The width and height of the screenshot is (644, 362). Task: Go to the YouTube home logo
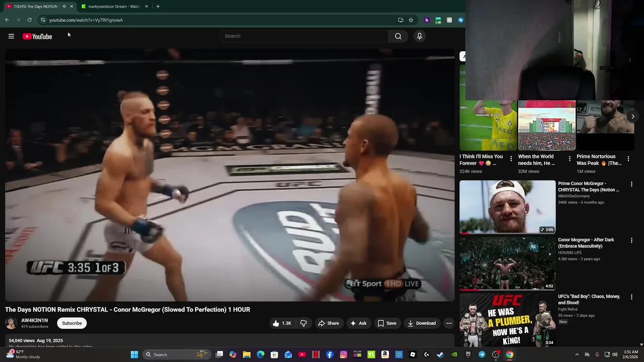[37, 36]
